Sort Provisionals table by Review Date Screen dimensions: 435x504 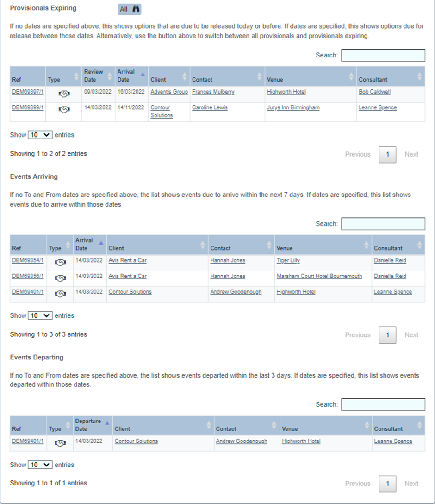point(98,76)
